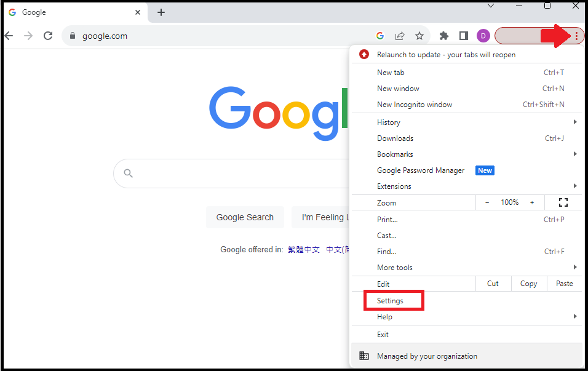Bookmark this tab with the star icon
588x371 pixels.
419,36
